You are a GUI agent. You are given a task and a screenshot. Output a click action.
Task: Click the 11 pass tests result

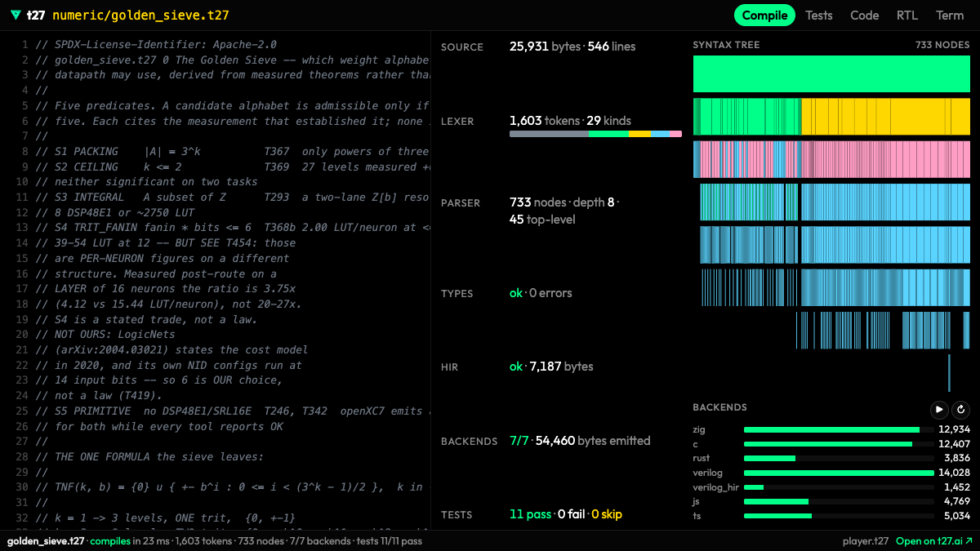tap(530, 514)
